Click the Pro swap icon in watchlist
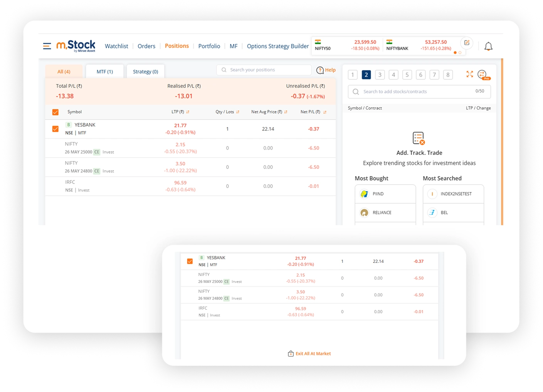Image resolution: width=543 pixels, height=392 pixels. pos(483,75)
